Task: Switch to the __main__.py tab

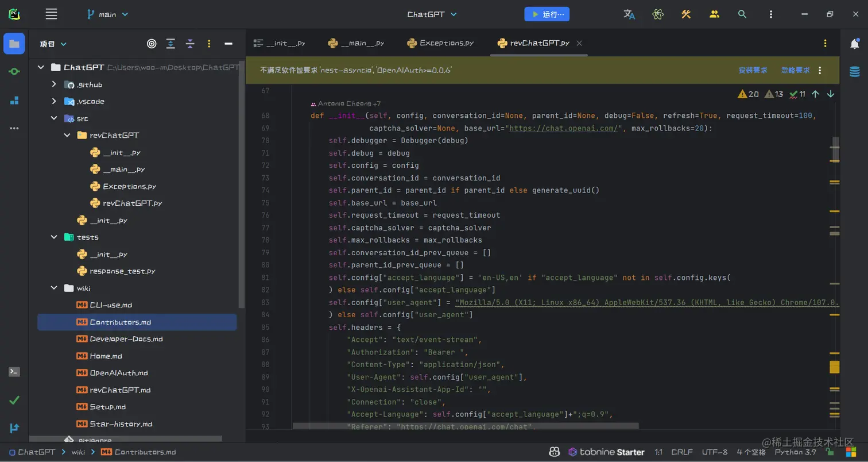Action: click(x=356, y=43)
